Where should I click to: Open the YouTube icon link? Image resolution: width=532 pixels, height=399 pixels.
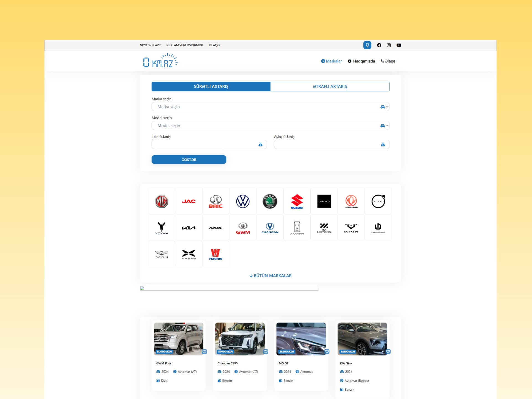coord(399,45)
